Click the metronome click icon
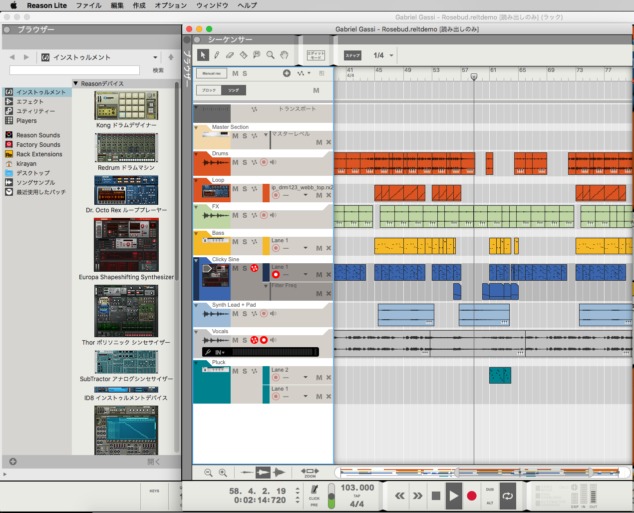Image resolution: width=634 pixels, height=513 pixels. click(x=314, y=489)
